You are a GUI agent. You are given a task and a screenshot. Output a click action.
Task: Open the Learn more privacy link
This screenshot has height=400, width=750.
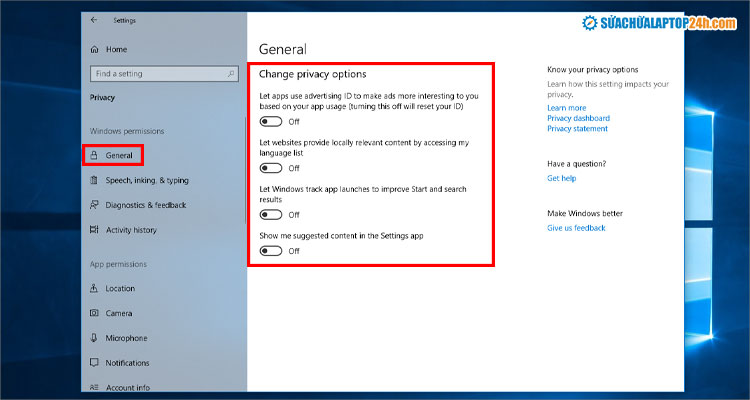click(x=566, y=108)
